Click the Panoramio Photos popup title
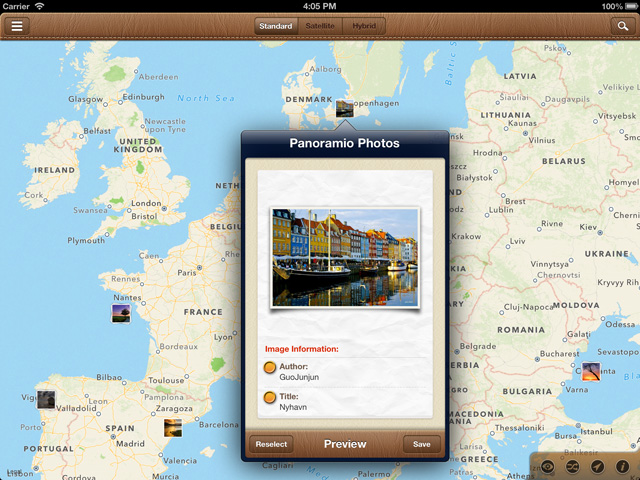Image resolution: width=640 pixels, height=480 pixels. [344, 143]
